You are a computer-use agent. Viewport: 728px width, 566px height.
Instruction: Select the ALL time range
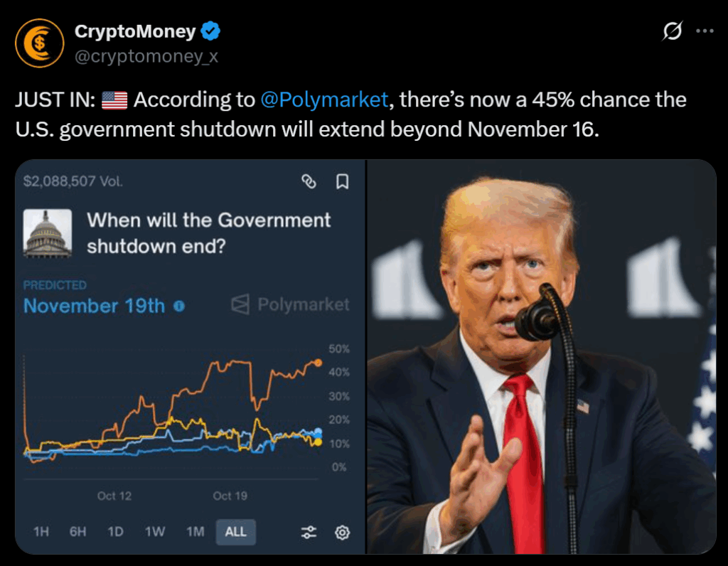click(x=235, y=532)
